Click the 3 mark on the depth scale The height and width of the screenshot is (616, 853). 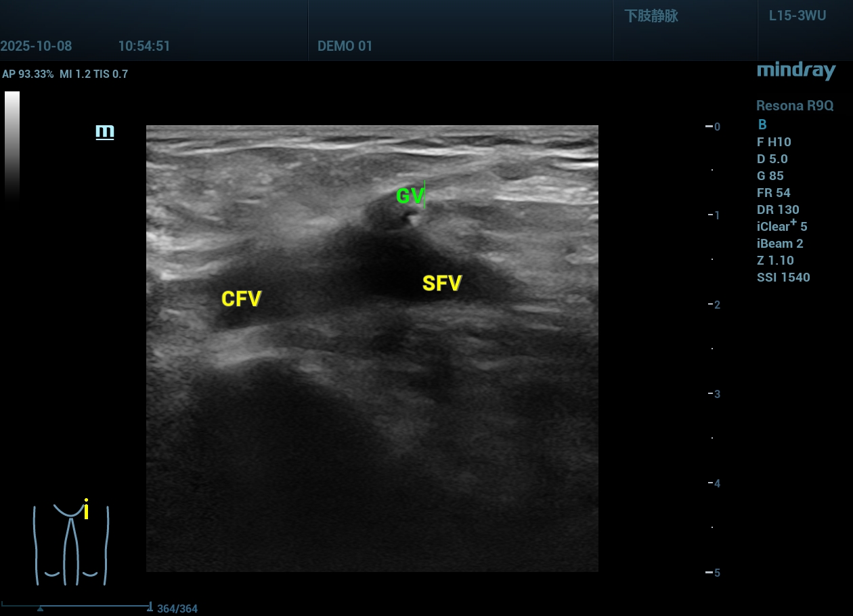click(x=717, y=394)
